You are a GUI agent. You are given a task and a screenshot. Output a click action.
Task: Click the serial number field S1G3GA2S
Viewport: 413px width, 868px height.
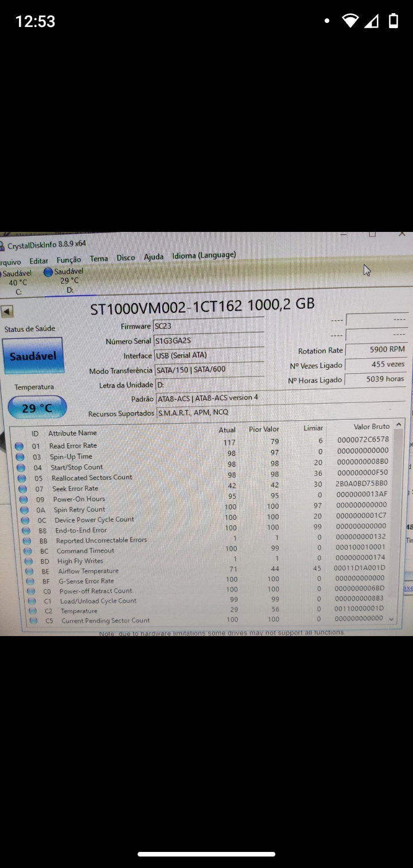209,340
